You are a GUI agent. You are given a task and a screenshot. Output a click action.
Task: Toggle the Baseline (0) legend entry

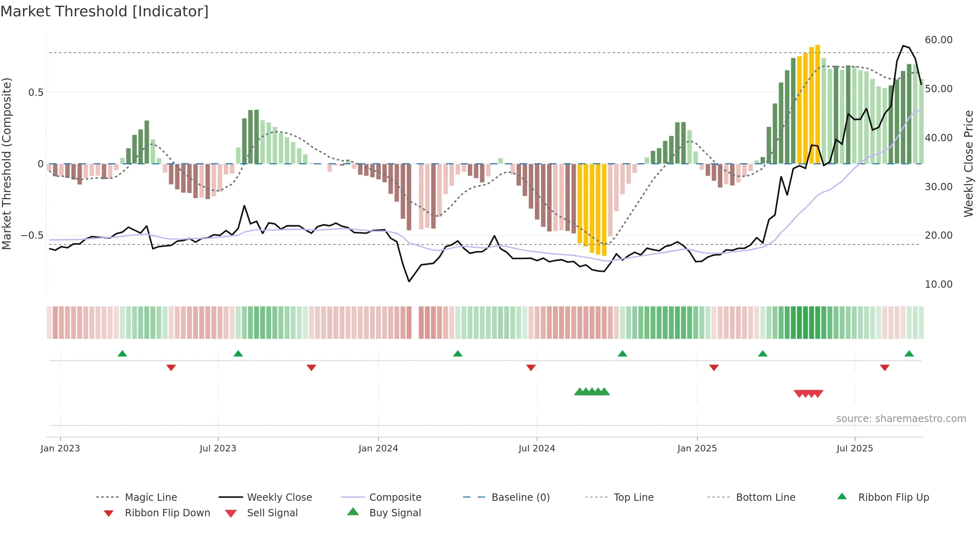[x=506, y=497]
